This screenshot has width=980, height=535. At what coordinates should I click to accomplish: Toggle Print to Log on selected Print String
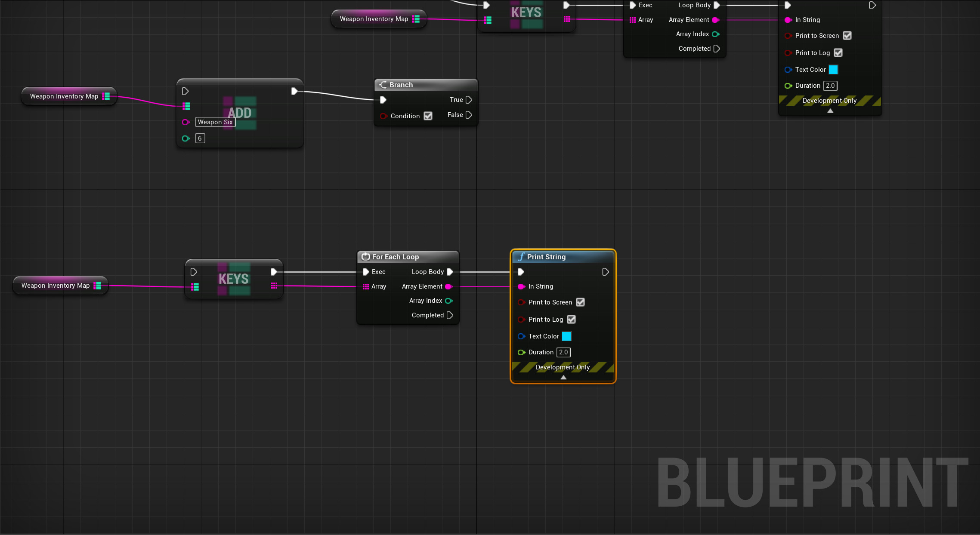571,320
